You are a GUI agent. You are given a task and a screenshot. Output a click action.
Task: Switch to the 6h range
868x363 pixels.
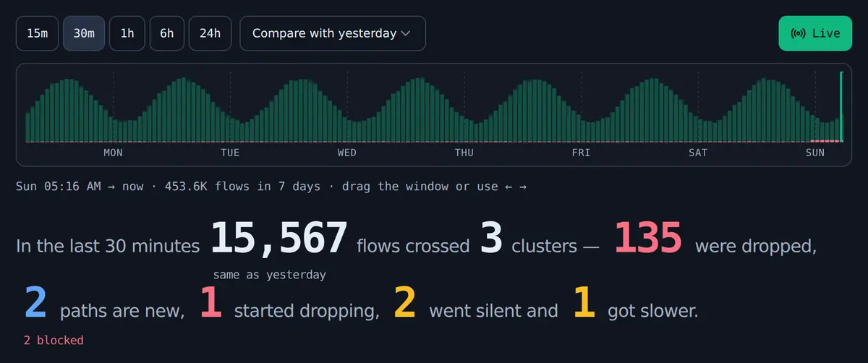(x=167, y=33)
